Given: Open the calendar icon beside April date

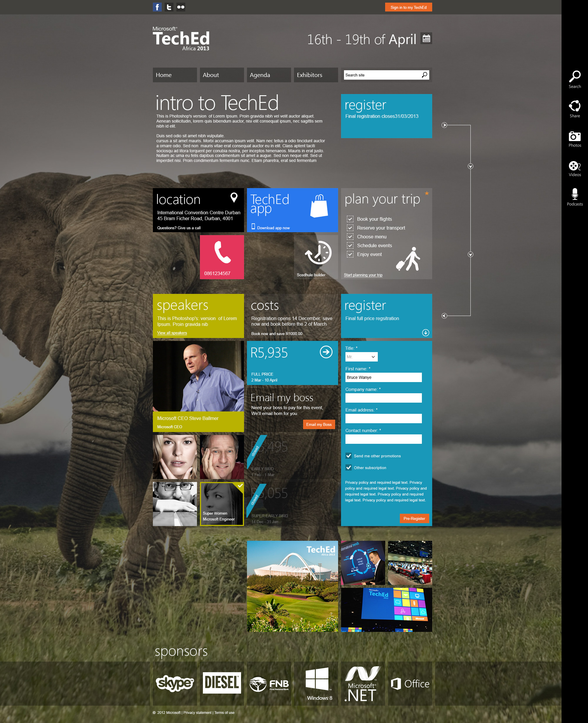Looking at the screenshot, I should 426,39.
